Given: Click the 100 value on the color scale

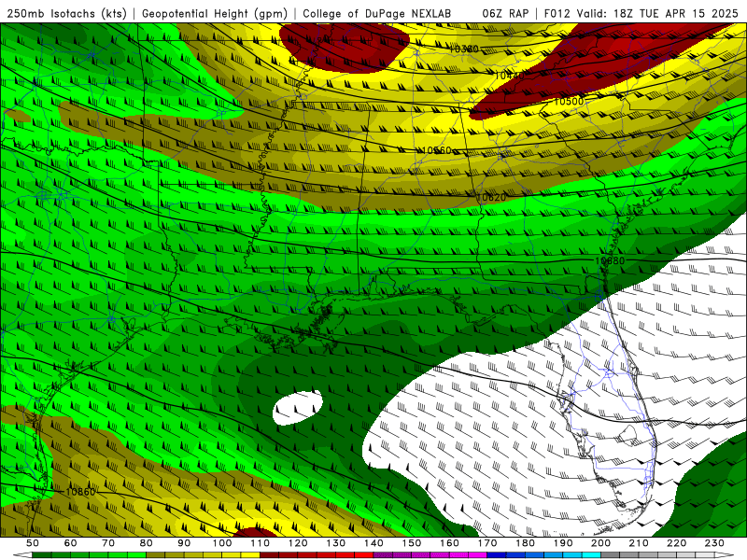Looking at the screenshot, I should coord(222,543).
